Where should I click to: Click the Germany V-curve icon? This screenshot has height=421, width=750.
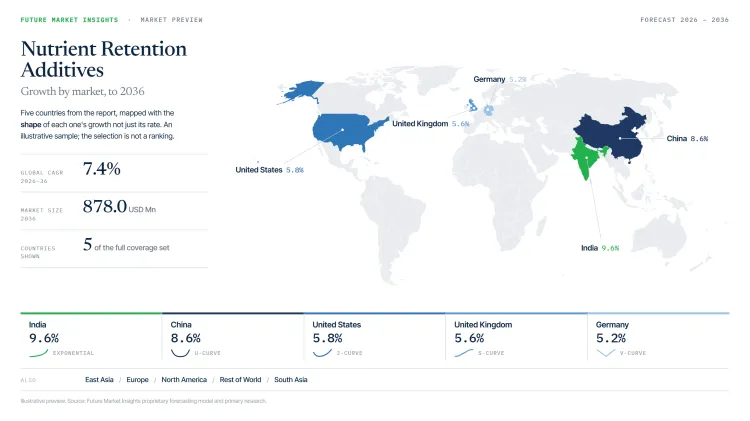click(x=606, y=353)
